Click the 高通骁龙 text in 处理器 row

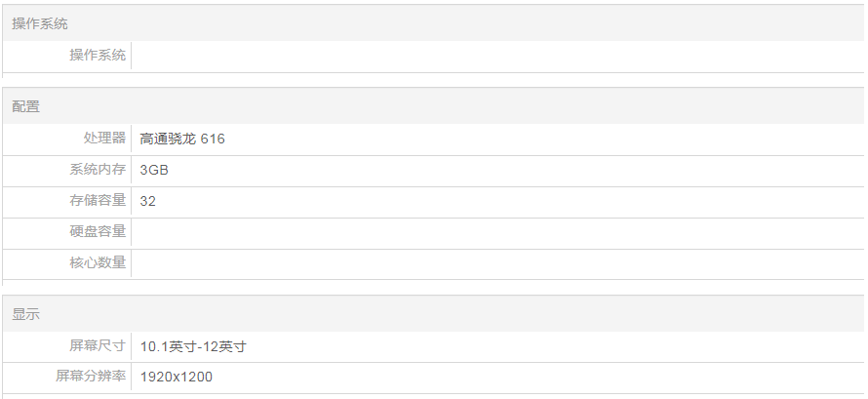tap(168, 139)
